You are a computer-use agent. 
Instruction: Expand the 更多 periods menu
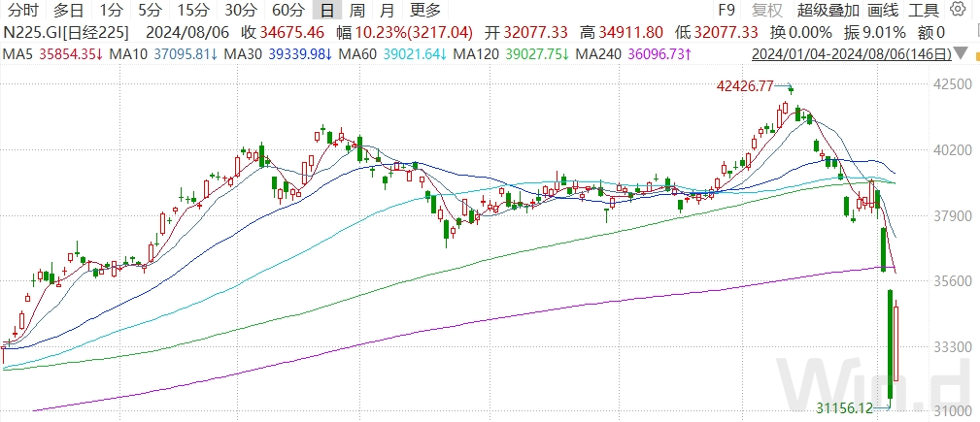pyautogui.click(x=424, y=11)
